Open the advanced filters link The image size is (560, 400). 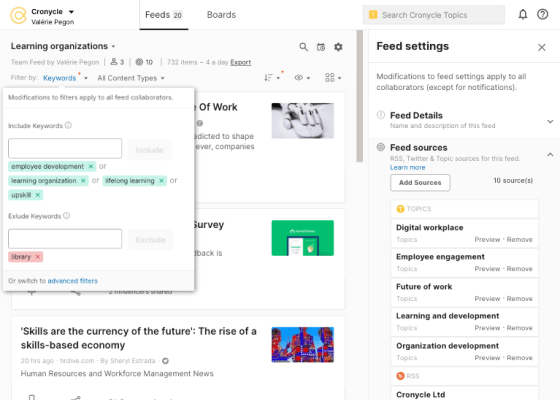coord(72,281)
